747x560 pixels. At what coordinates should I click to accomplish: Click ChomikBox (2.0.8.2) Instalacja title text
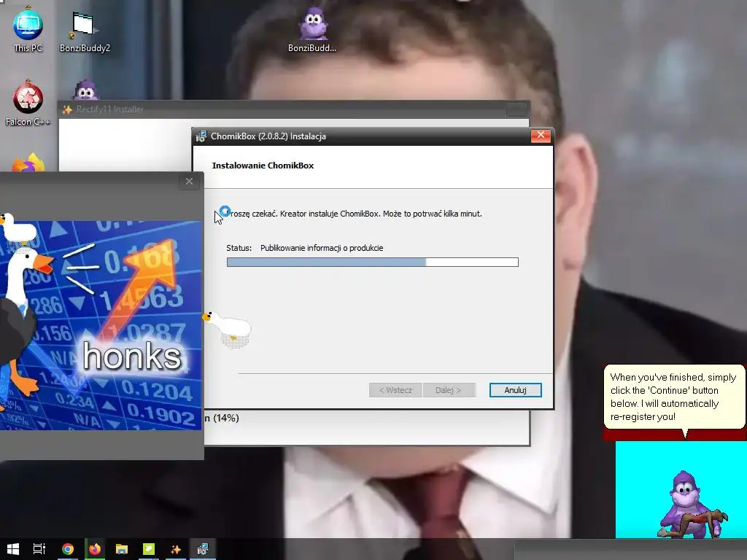pos(268,136)
